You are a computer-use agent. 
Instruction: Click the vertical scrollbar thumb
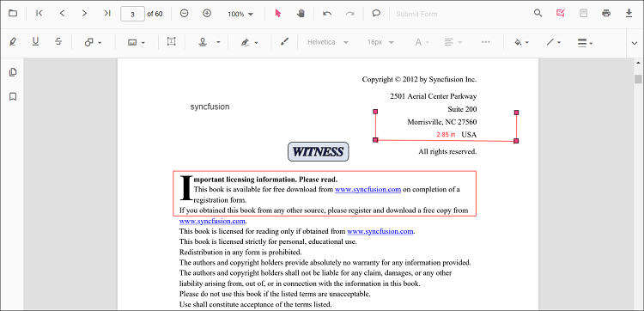(x=638, y=79)
